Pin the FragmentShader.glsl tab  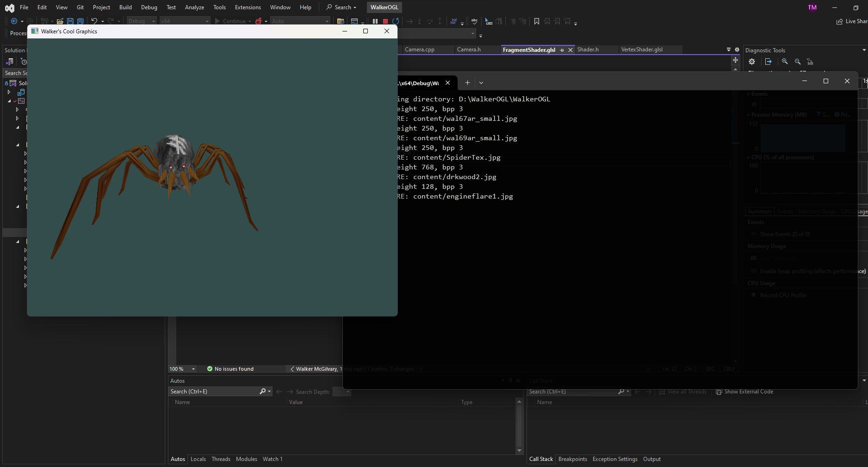click(x=562, y=50)
